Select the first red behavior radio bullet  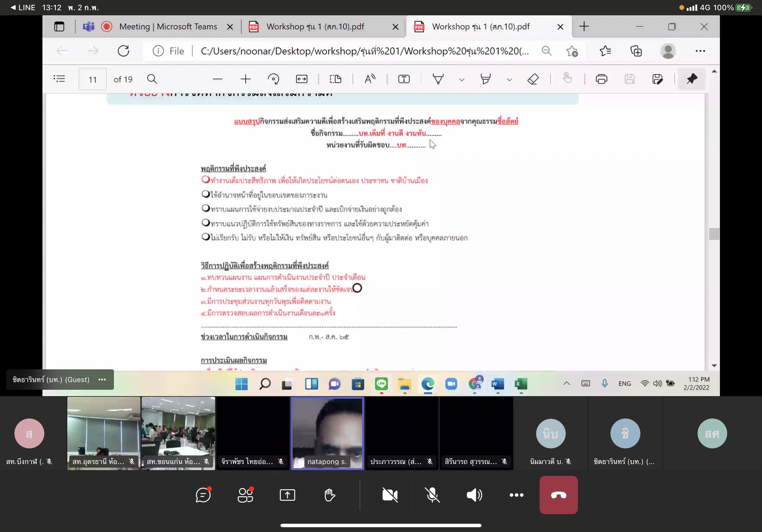(x=206, y=180)
